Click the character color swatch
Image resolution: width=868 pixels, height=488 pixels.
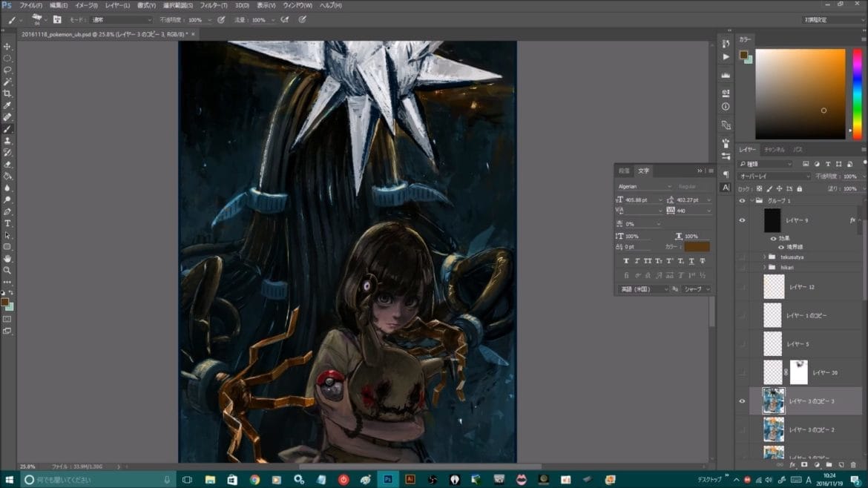(x=697, y=247)
